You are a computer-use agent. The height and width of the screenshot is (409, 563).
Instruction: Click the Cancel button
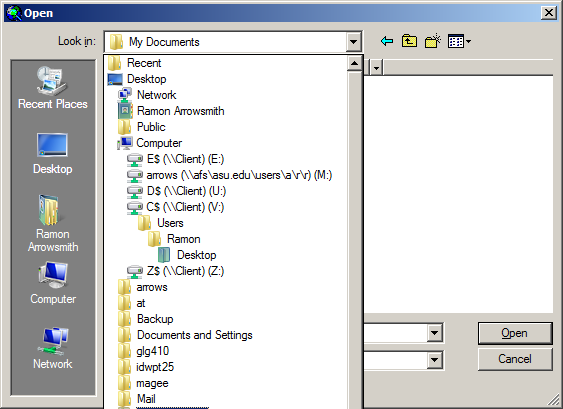515,359
